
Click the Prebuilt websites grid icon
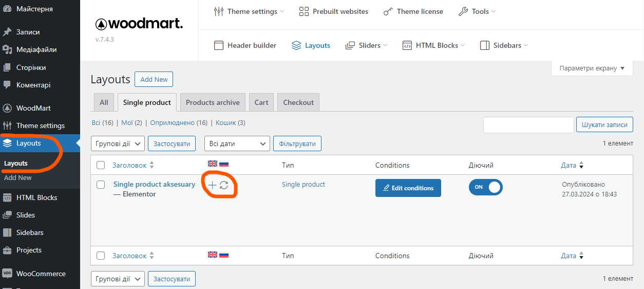click(304, 11)
